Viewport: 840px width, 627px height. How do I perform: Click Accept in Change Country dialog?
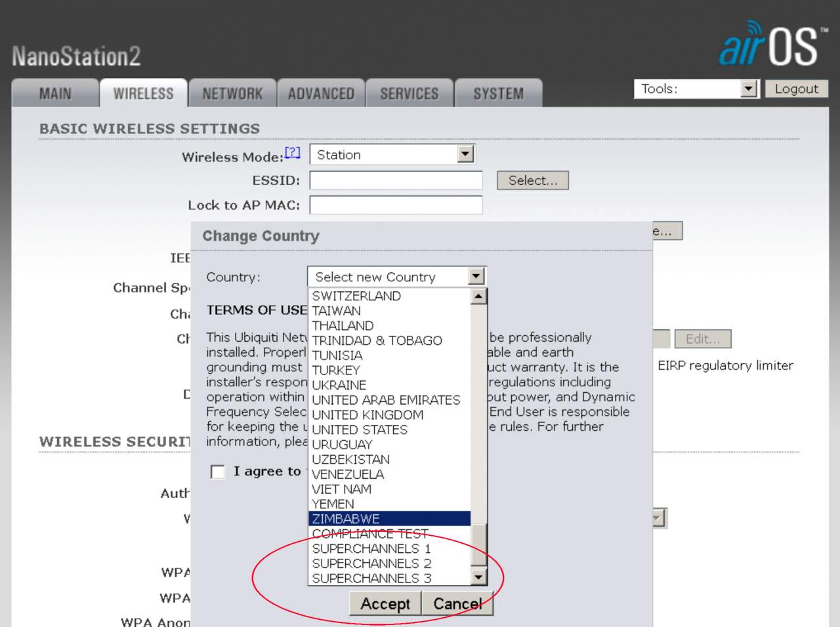tap(385, 603)
